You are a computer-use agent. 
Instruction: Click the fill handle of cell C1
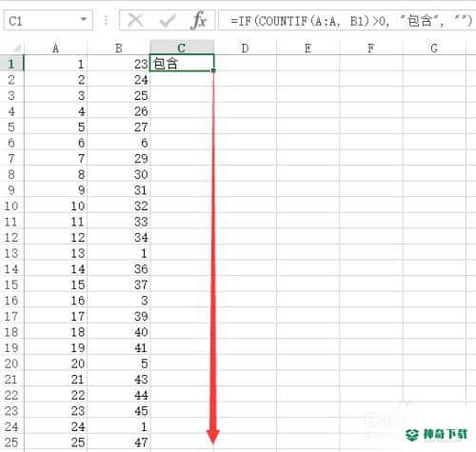coord(213,70)
